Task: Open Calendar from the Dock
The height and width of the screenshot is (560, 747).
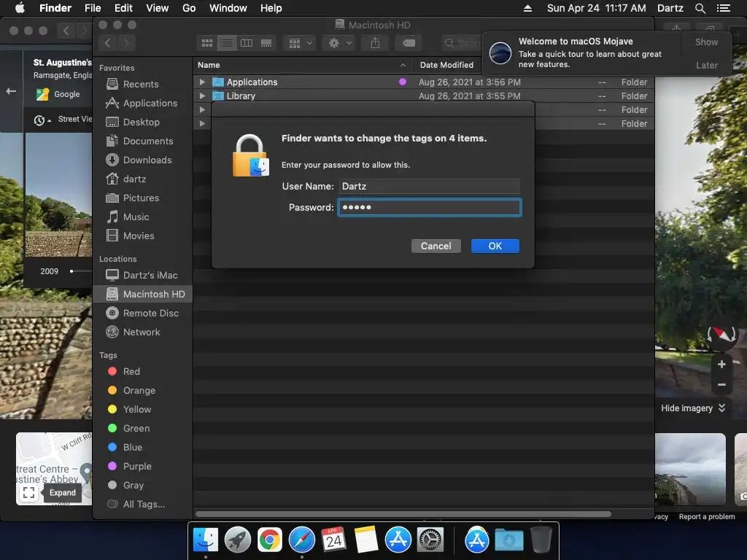Action: tap(334, 540)
